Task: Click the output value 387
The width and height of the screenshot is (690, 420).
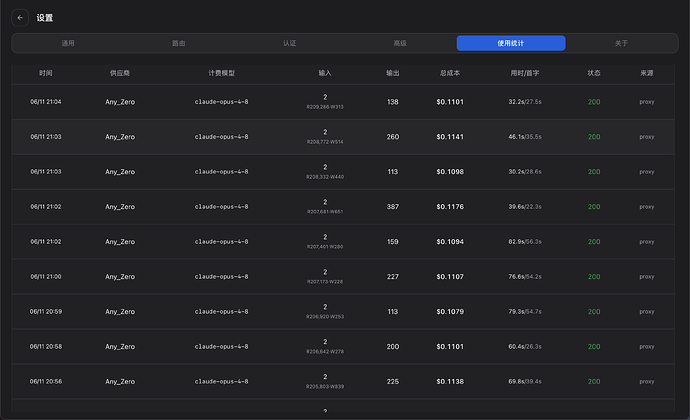Action: tap(393, 206)
